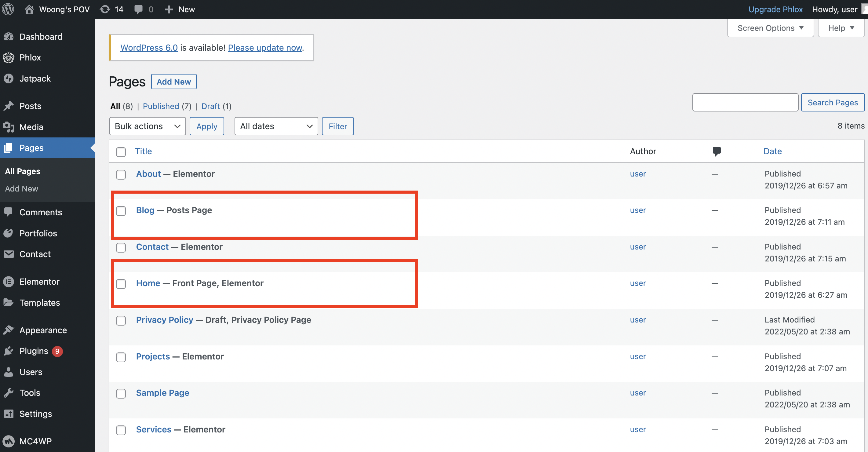Screen dimensions: 868x452
Task: Show only Draft pages
Action: pos(211,106)
